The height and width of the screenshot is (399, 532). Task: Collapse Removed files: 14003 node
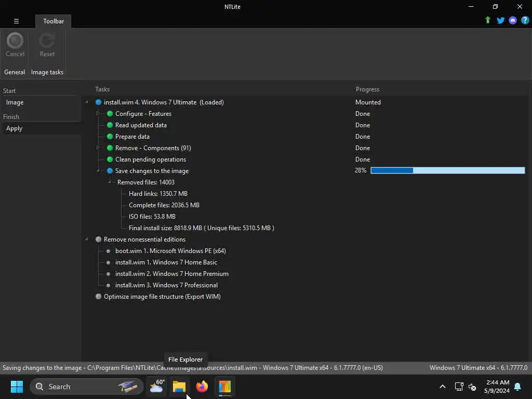pyautogui.click(x=110, y=182)
